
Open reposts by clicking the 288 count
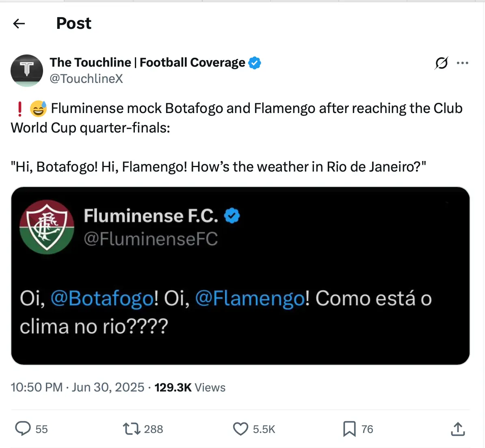pos(153,428)
